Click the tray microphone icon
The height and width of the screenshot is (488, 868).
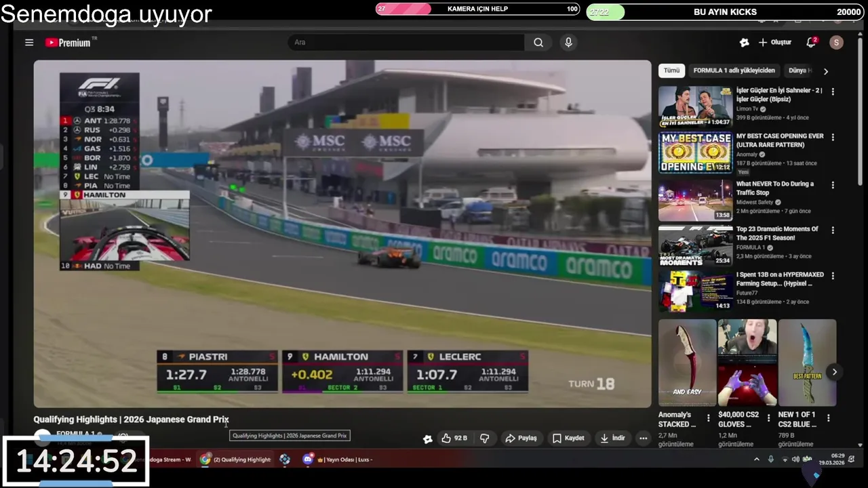(x=770, y=460)
